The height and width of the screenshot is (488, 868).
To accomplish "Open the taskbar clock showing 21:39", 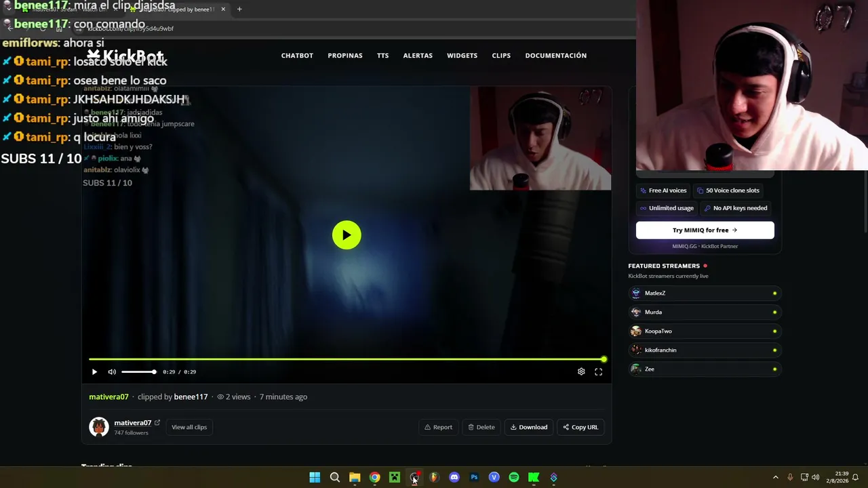I will 837,477.
